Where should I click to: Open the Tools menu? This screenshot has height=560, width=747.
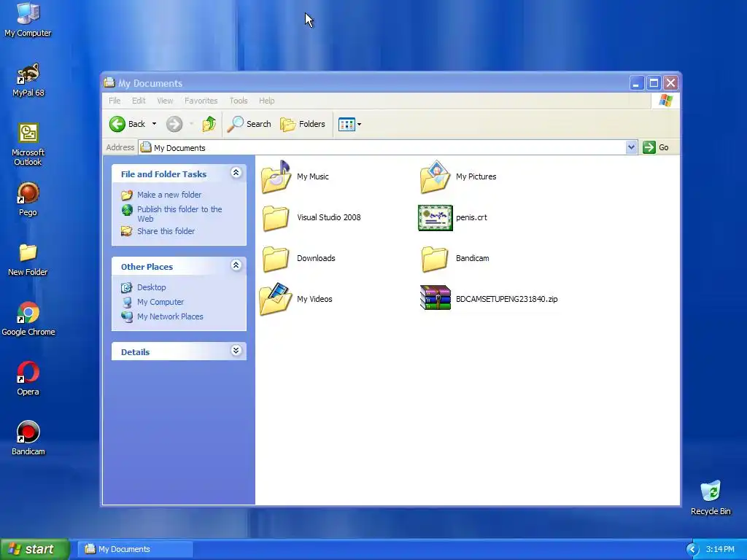point(239,101)
